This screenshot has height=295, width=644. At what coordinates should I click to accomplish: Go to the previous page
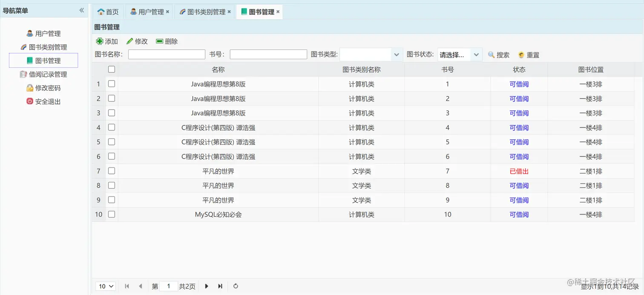pos(141,286)
